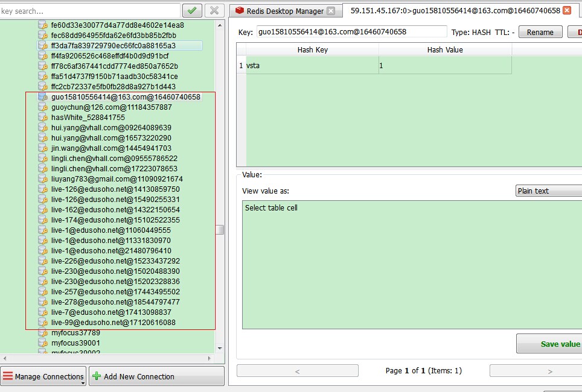This screenshot has width=582, height=392.
Task: Click key icon beside hui.yang@vhall.com@16573220290
Action: click(x=43, y=138)
